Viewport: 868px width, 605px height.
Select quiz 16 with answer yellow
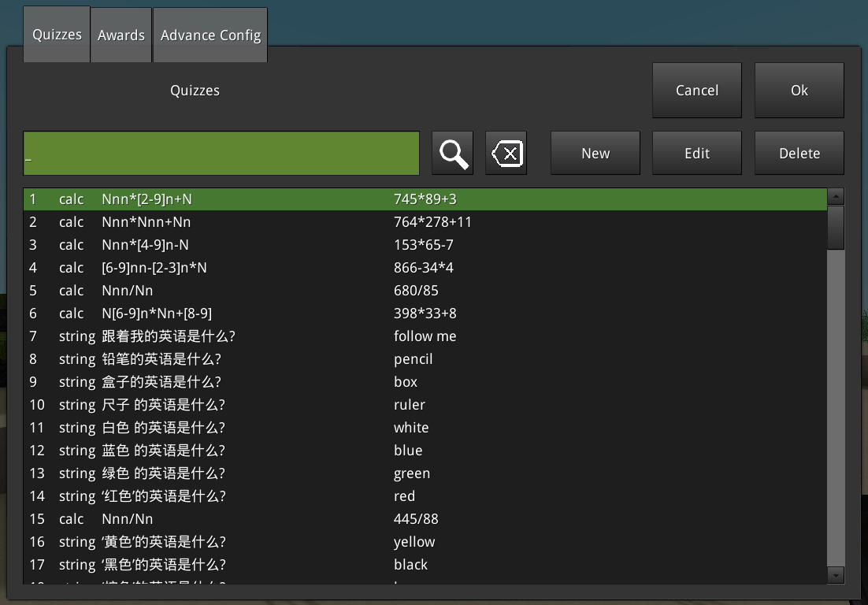click(x=425, y=542)
